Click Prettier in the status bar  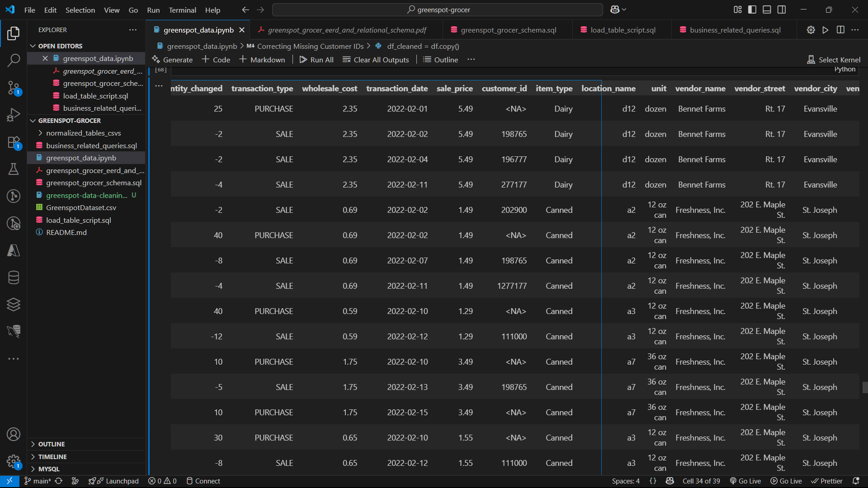[x=827, y=481]
